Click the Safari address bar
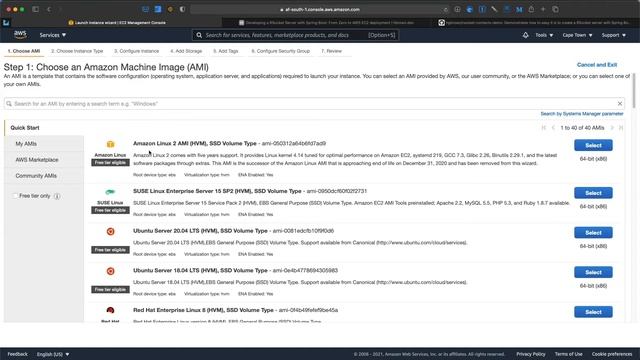 (x=320, y=9)
